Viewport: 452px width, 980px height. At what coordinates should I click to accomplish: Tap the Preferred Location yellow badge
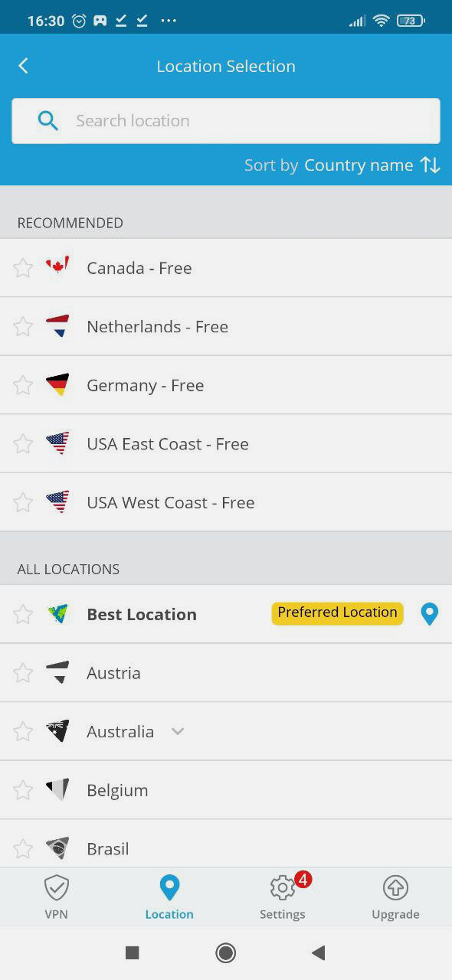pos(338,612)
